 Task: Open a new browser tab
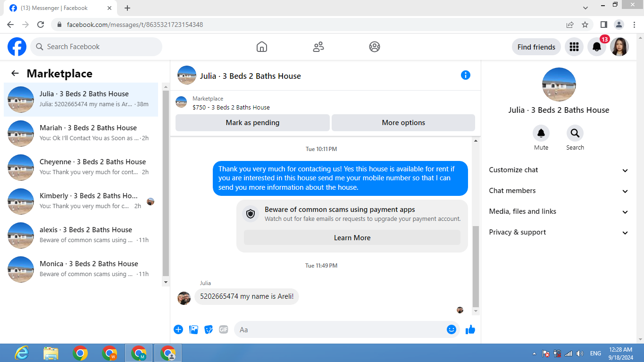click(127, 8)
